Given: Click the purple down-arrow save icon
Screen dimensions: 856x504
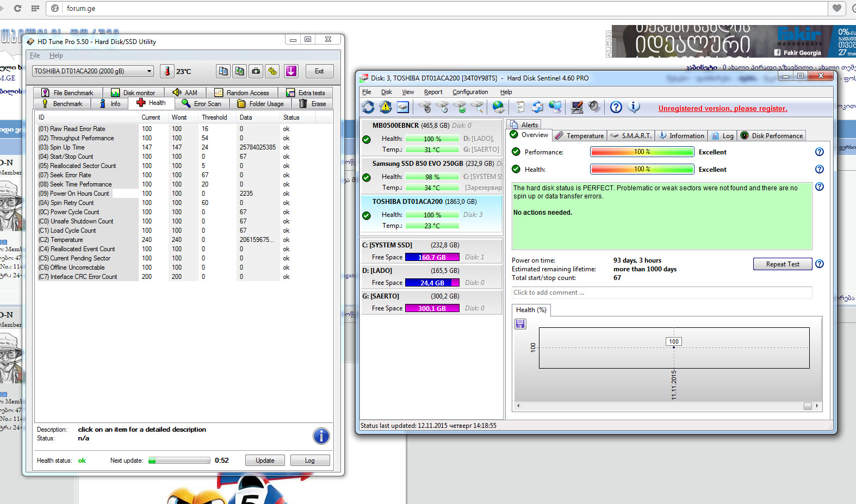Looking at the screenshot, I should click(x=291, y=71).
